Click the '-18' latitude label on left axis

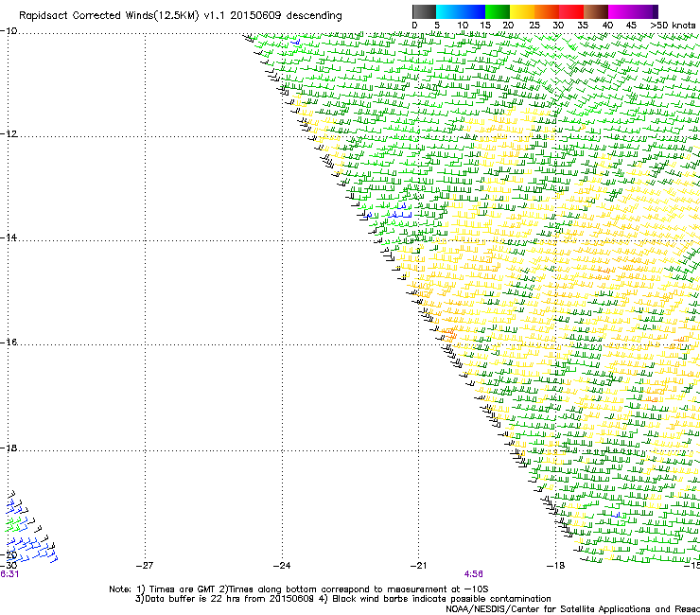click(x=9, y=448)
